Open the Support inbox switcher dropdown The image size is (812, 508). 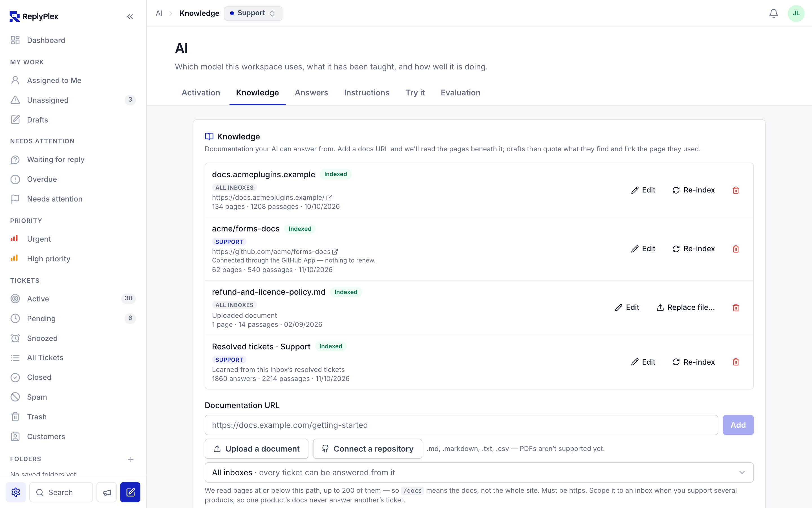point(253,14)
